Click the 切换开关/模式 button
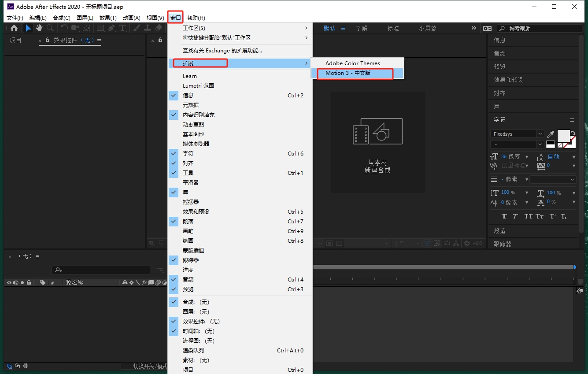The height and width of the screenshot is (374, 588). tap(144, 366)
